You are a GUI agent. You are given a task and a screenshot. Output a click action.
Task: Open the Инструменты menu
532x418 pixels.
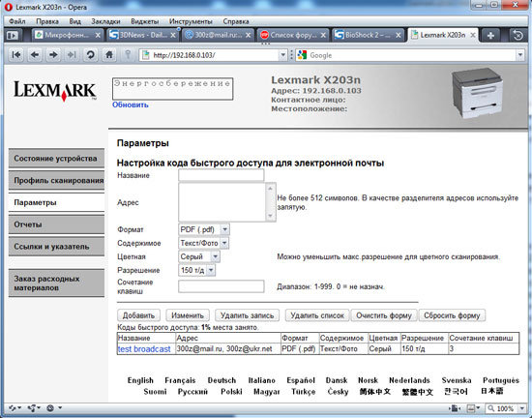(191, 21)
